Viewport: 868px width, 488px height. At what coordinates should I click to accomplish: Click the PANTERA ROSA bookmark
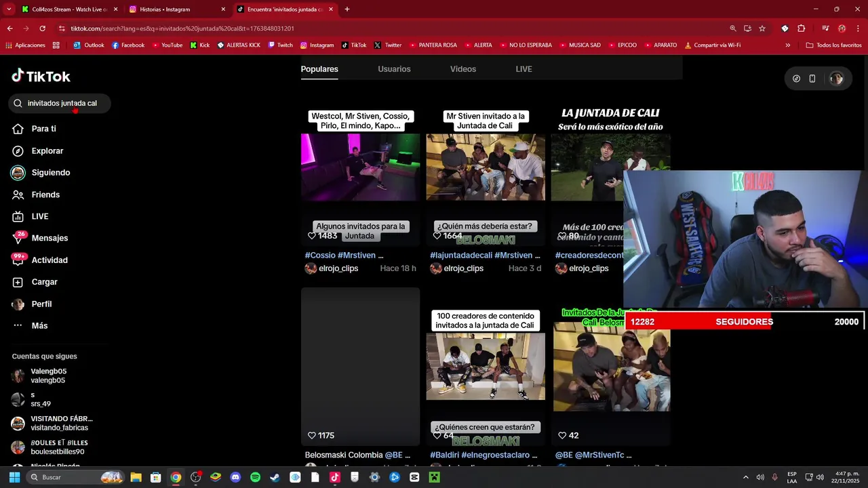[433, 45]
